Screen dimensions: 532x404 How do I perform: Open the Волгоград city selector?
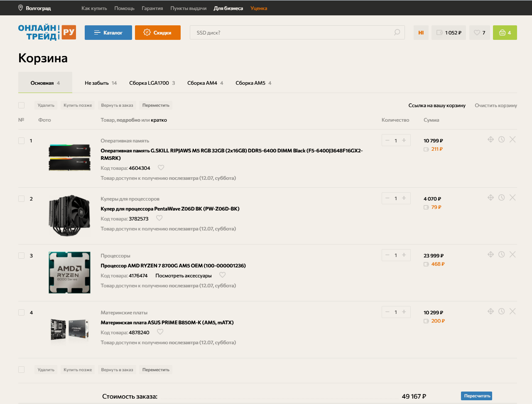tap(34, 8)
